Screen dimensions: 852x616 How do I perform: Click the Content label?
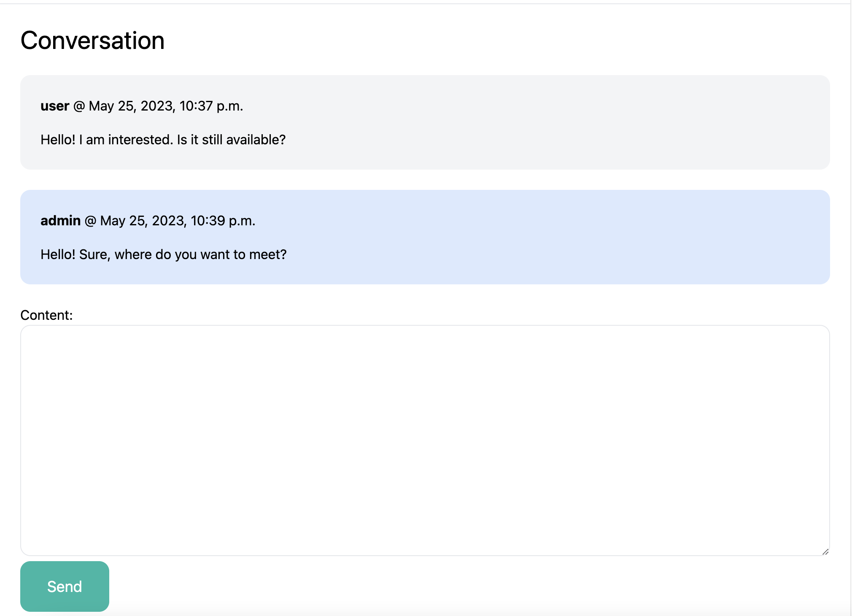[x=46, y=315]
